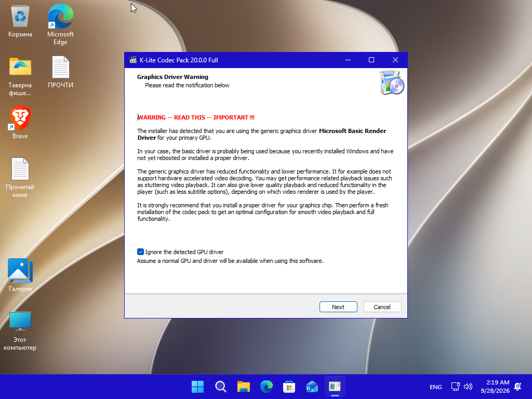The height and width of the screenshot is (399, 532).
Task: Open File Explorer from the taskbar
Action: [x=243, y=387]
